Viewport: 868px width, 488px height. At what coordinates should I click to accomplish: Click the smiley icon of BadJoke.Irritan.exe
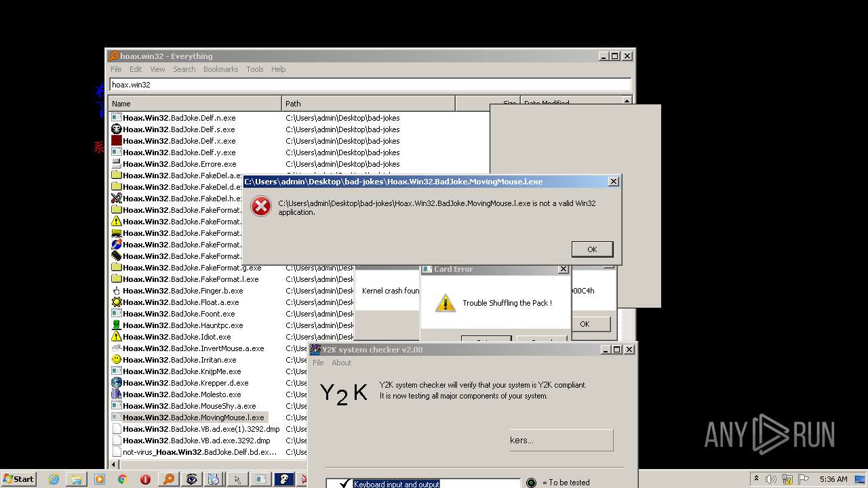tap(116, 360)
